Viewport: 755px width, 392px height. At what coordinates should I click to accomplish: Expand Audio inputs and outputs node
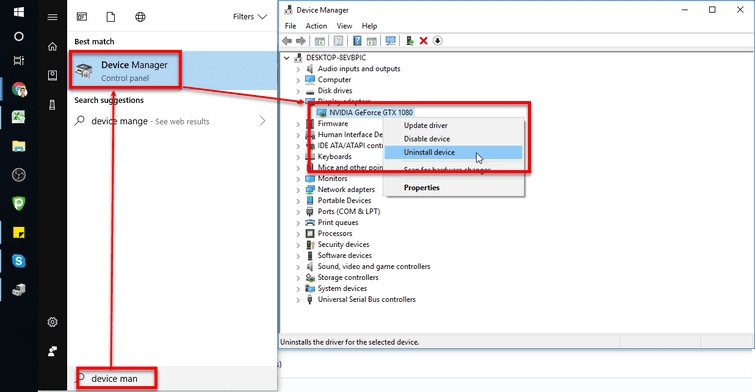point(298,69)
